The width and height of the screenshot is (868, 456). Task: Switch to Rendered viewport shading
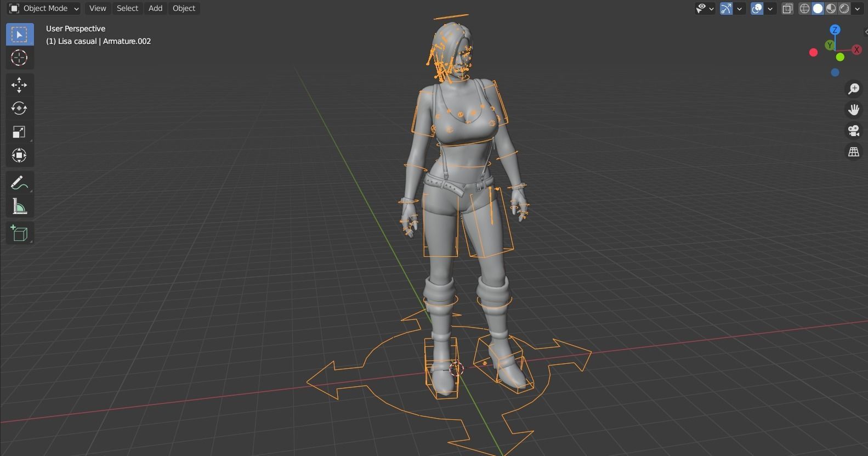844,8
